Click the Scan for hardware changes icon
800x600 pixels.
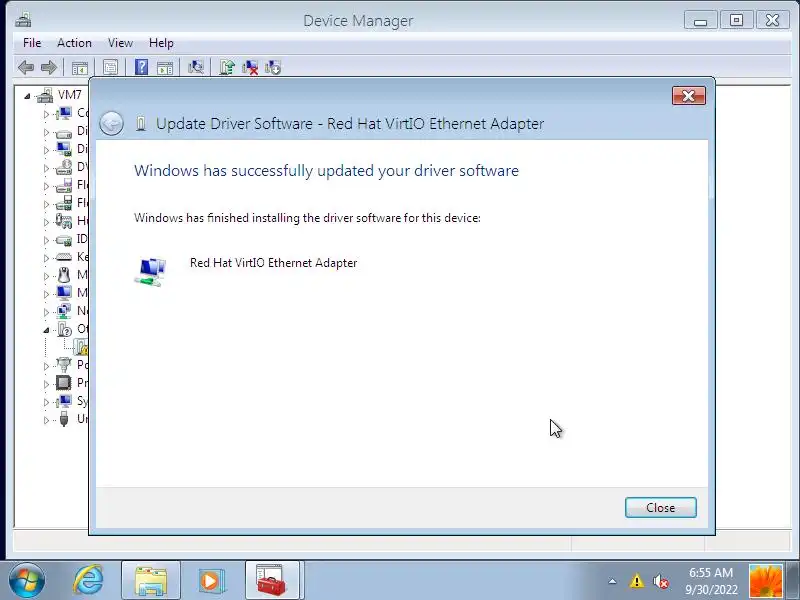[x=196, y=67]
